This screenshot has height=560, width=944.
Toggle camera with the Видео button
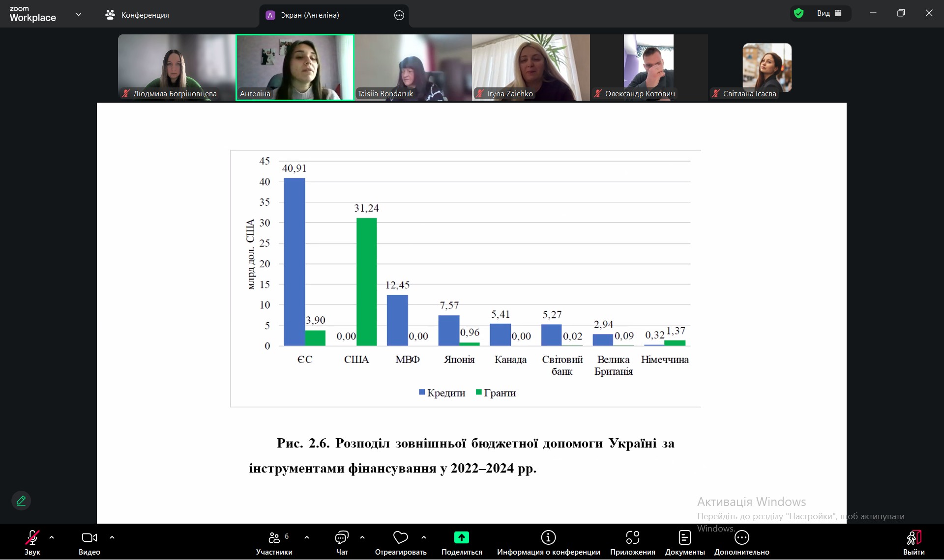89,538
